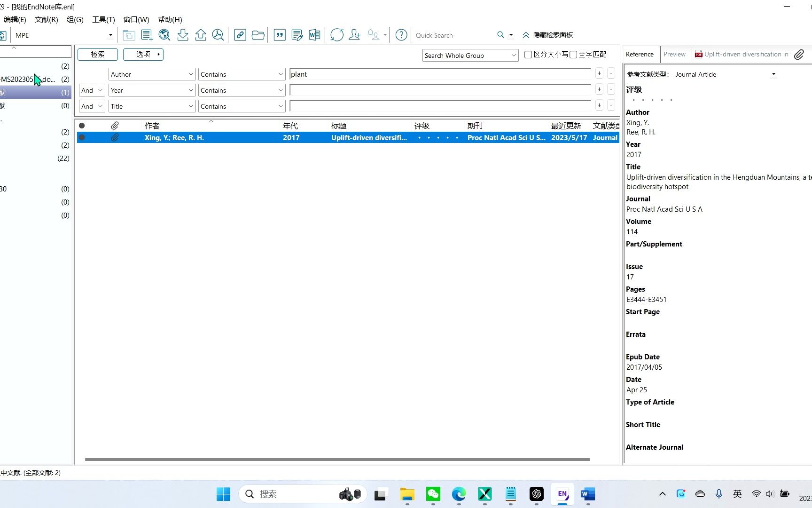Click the paperclip icon in Xing row
The width and height of the screenshot is (812, 508).
(115, 137)
